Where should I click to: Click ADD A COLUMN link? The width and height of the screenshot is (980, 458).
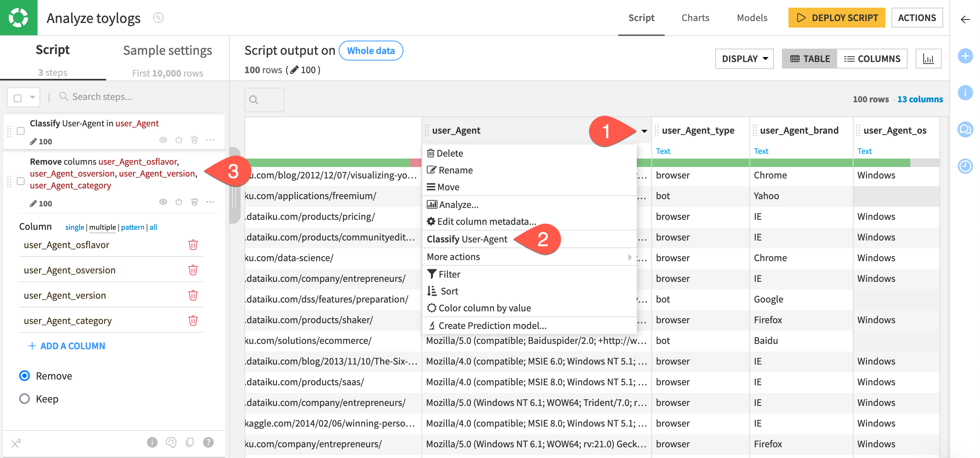(67, 346)
